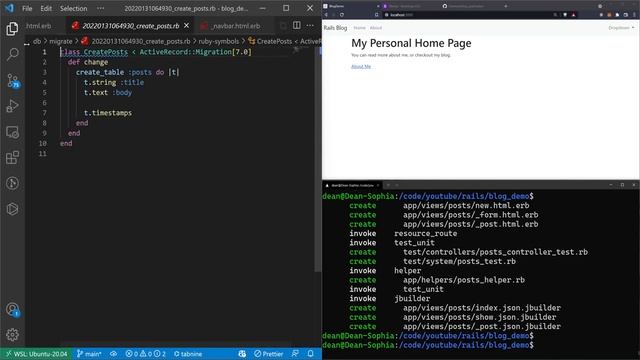640x360 pixels.
Task: Open the WSL: Ubuntu-20.04 remote menu
Action: [x=36, y=353]
